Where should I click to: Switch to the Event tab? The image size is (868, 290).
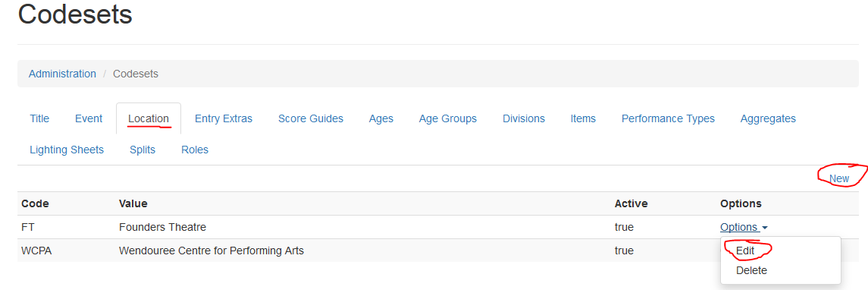pos(89,118)
